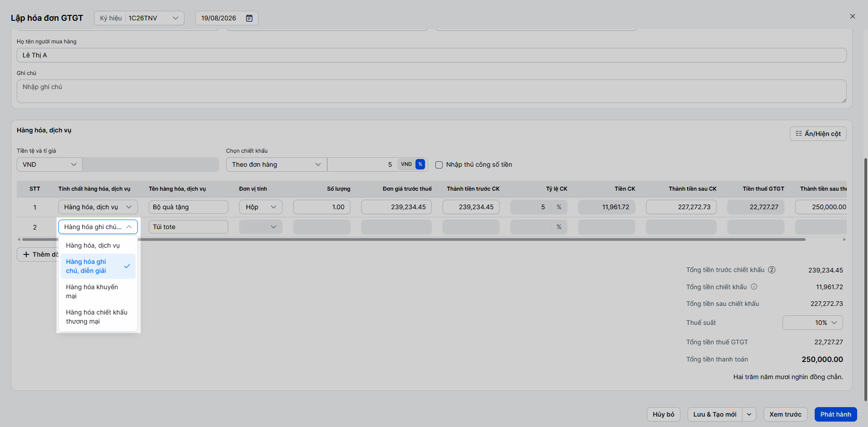Close the Lập hóa đơn GTGT dialog

(853, 16)
